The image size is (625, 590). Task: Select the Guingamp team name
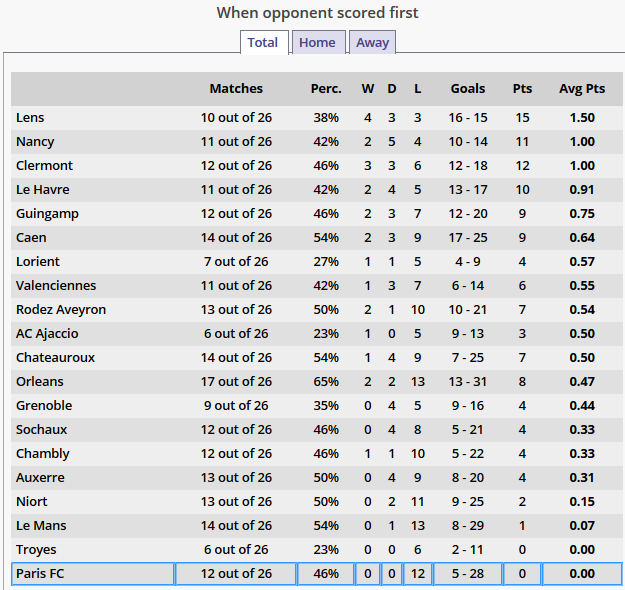[x=47, y=214]
